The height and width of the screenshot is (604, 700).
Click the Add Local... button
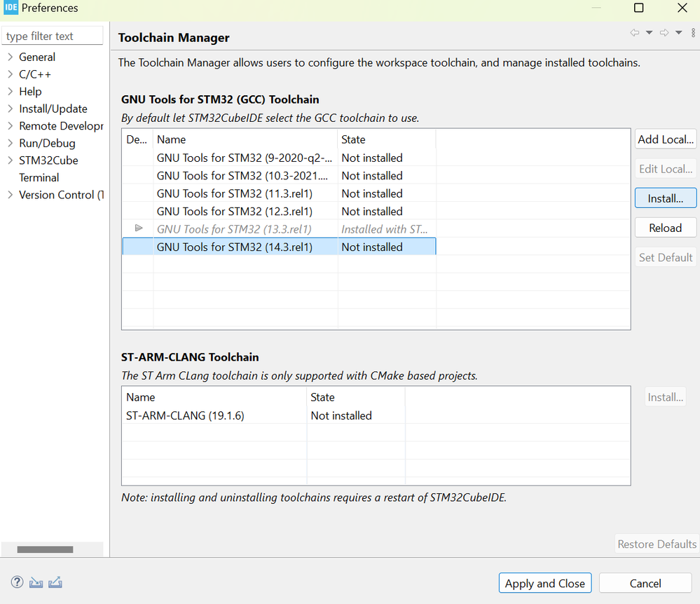[x=665, y=139]
